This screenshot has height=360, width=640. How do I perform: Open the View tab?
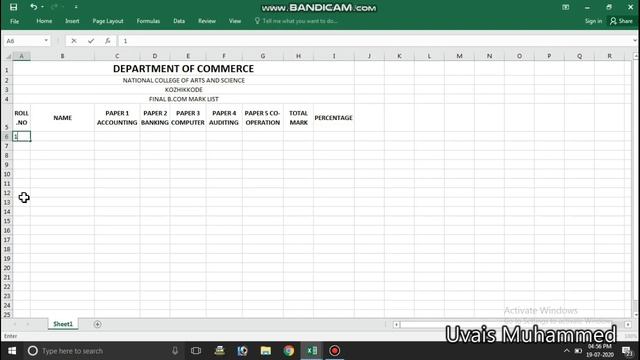coord(235,21)
